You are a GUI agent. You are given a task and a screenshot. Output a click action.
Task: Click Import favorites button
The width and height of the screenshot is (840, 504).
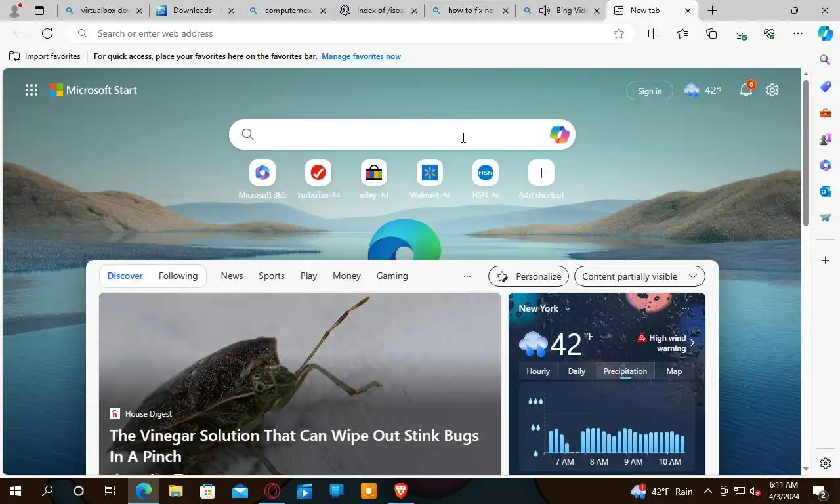click(x=45, y=56)
